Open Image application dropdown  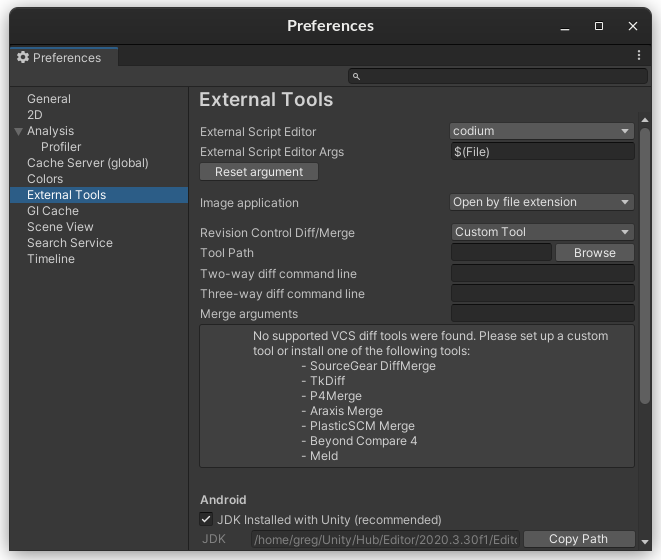tap(541, 202)
